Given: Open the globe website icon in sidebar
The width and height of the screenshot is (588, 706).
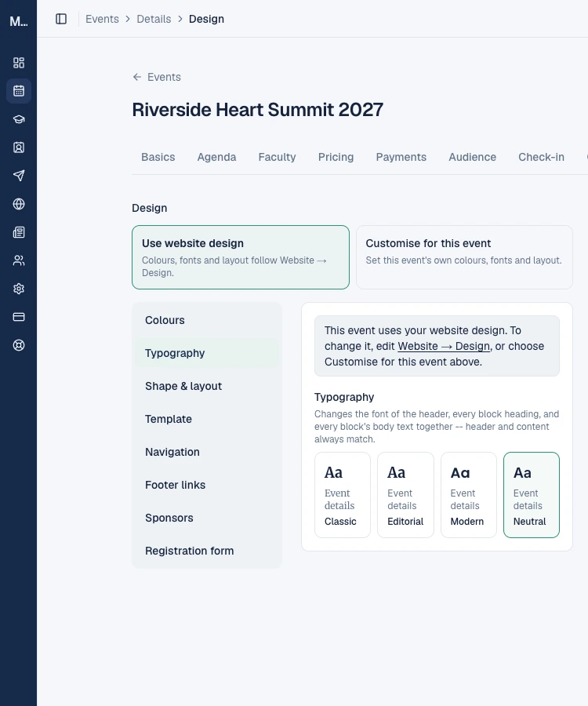Looking at the screenshot, I should [19, 204].
